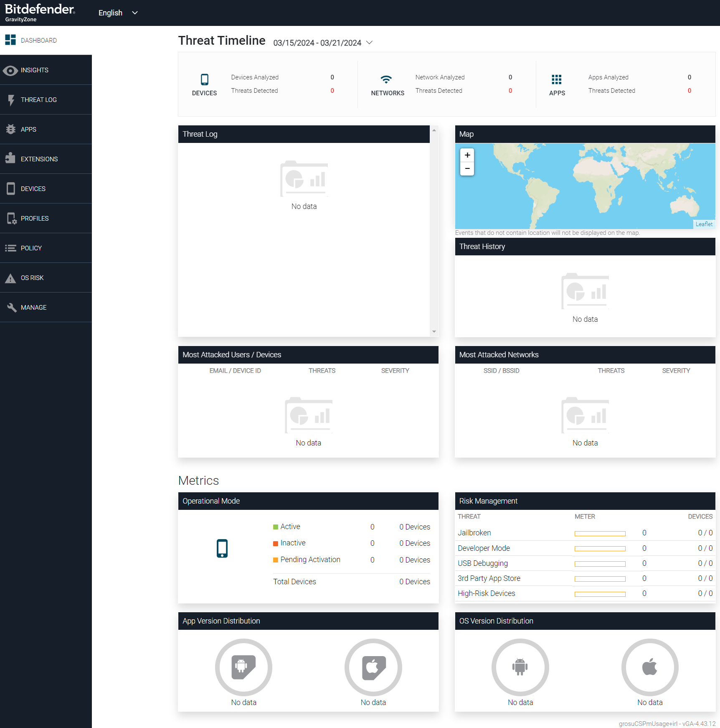The width and height of the screenshot is (720, 728).
Task: Open the Threat Log sidebar entry
Action: click(x=39, y=99)
